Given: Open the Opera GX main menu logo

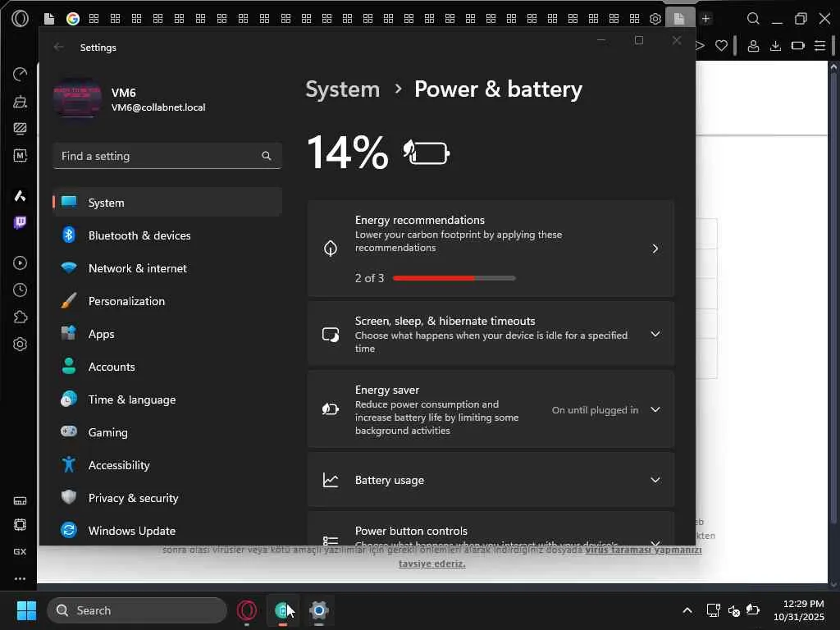Looking at the screenshot, I should tap(20, 18).
